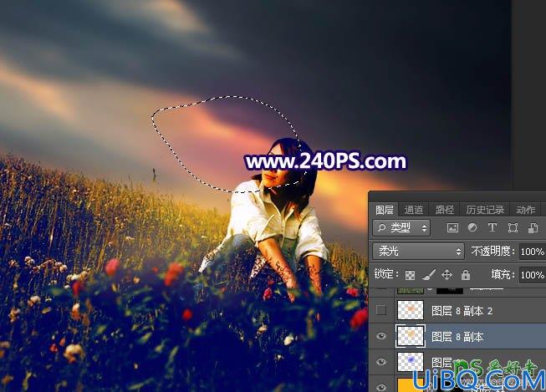Click the orange fill layer color thumbnail

click(411, 385)
